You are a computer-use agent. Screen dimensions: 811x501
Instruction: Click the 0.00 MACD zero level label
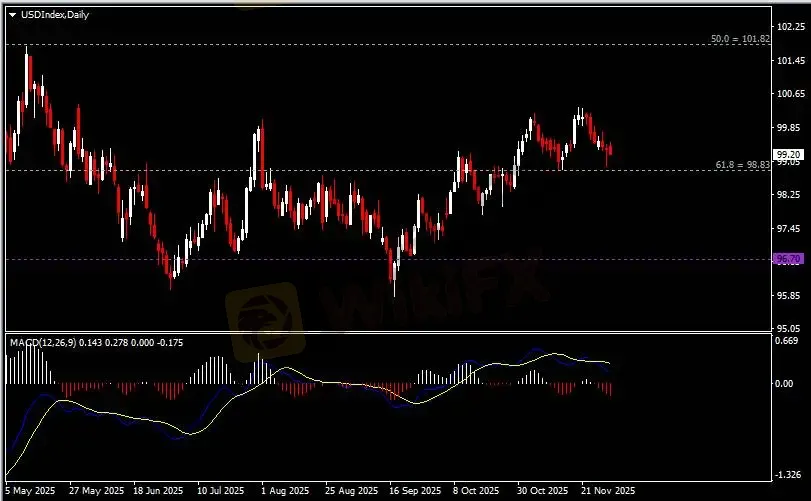(x=785, y=384)
